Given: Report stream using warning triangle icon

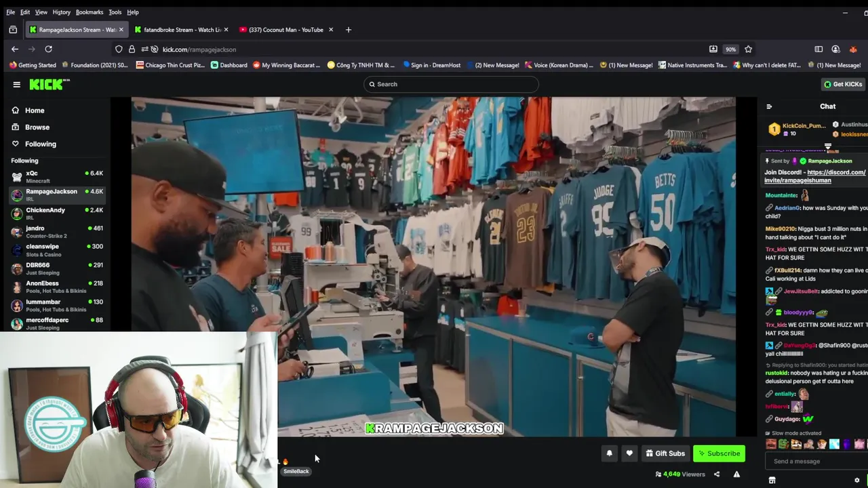Looking at the screenshot, I should 736,474.
